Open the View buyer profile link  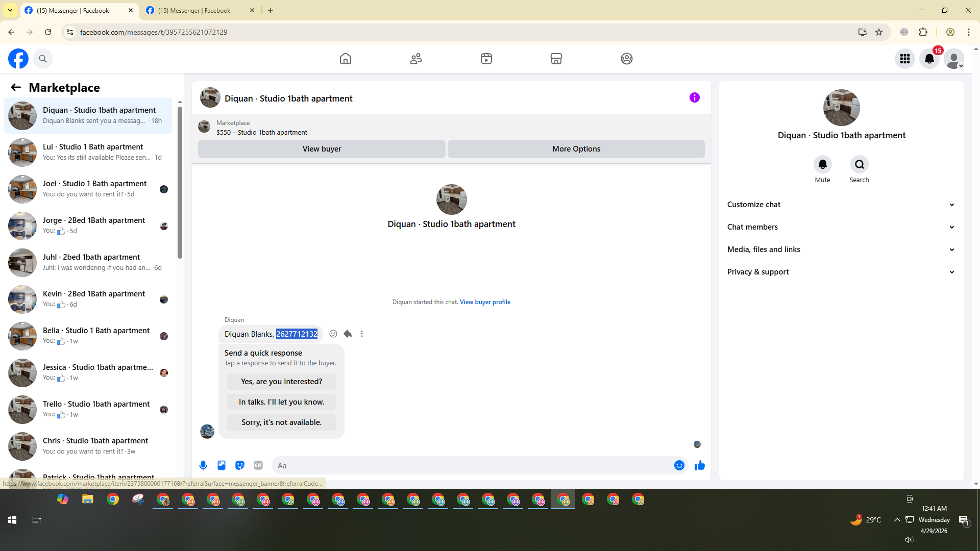tap(485, 302)
